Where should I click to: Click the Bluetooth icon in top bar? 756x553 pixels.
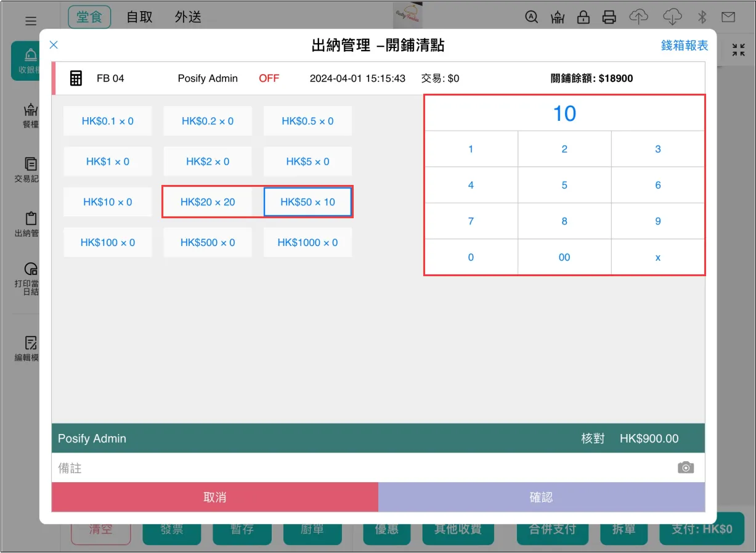(701, 17)
